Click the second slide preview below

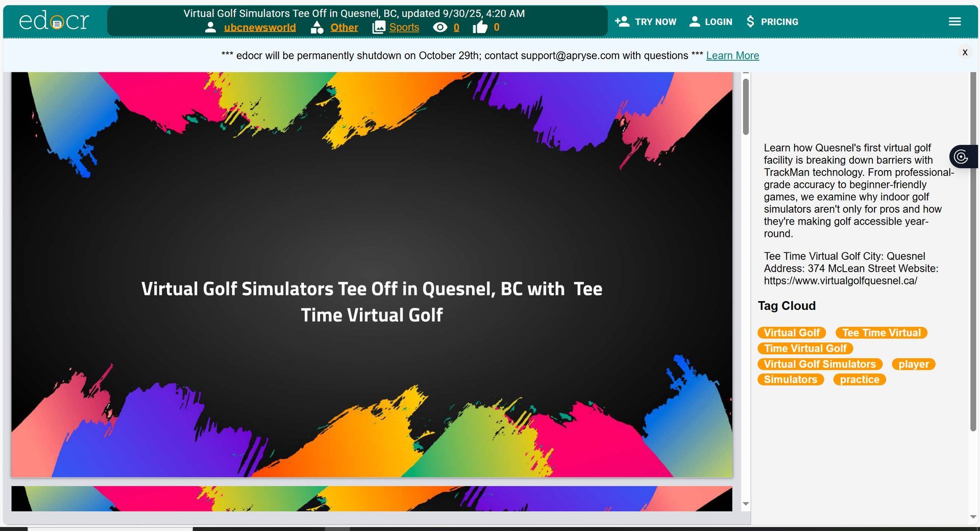(372, 499)
